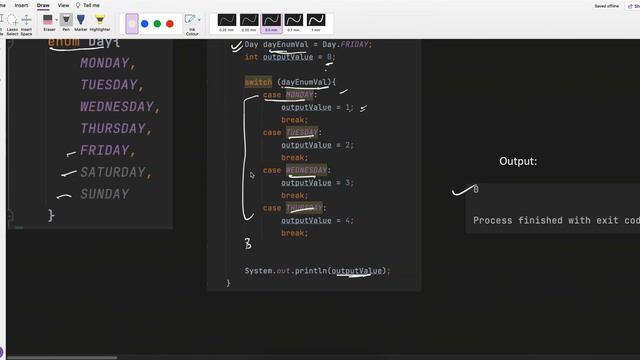
Task: Switch to the Draw ribbon tab
Action: [43, 5]
